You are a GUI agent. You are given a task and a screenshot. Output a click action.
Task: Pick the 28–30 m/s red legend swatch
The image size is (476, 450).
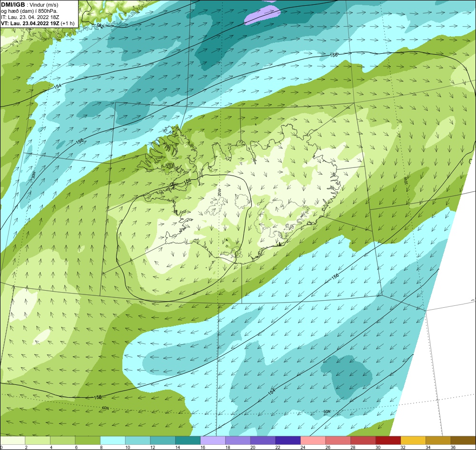363,440
